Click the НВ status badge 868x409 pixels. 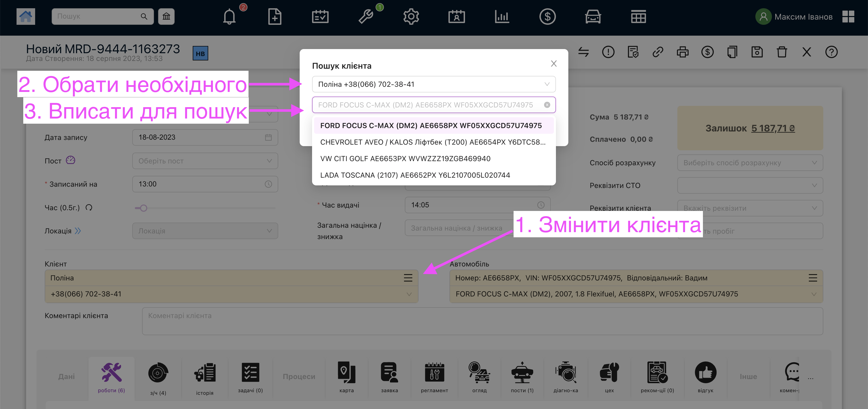200,53
